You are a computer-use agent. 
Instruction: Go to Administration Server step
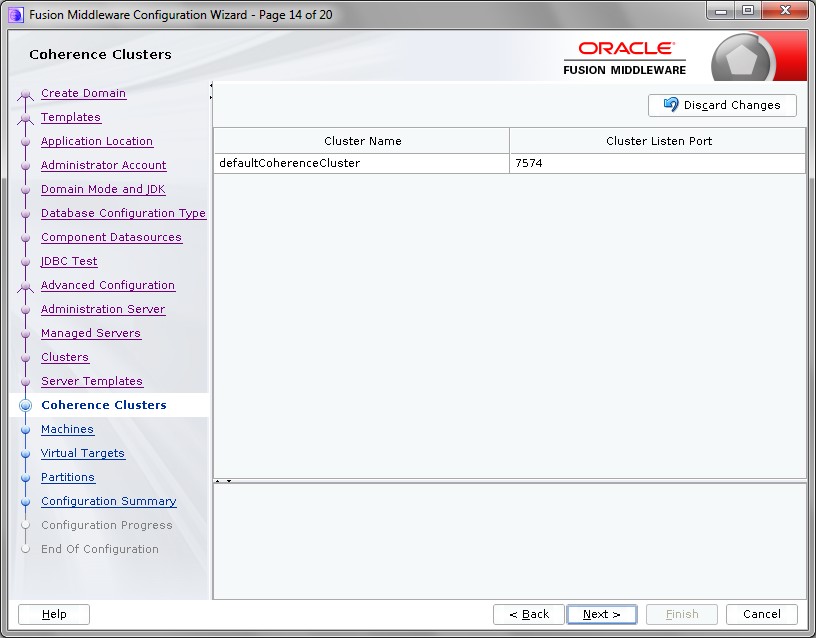coord(103,309)
